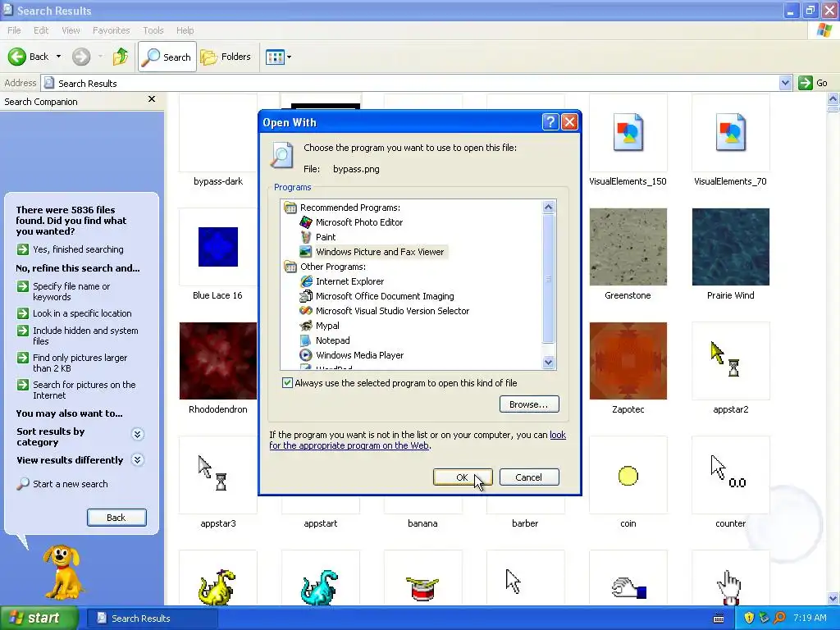The width and height of the screenshot is (840, 630).
Task: Open the Back button history dropdown arrow
Action: coord(58,57)
